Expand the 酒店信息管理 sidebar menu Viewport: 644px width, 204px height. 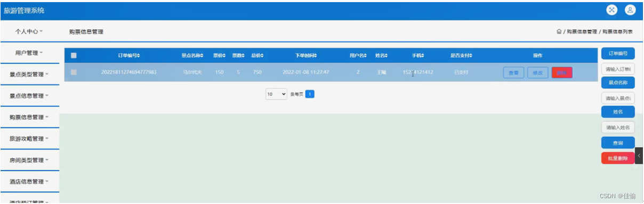(29, 182)
